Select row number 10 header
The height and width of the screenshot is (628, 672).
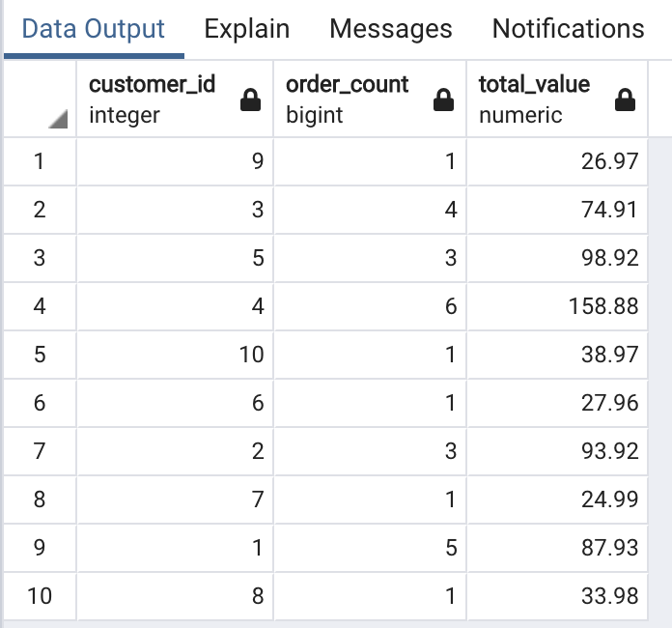[40, 596]
